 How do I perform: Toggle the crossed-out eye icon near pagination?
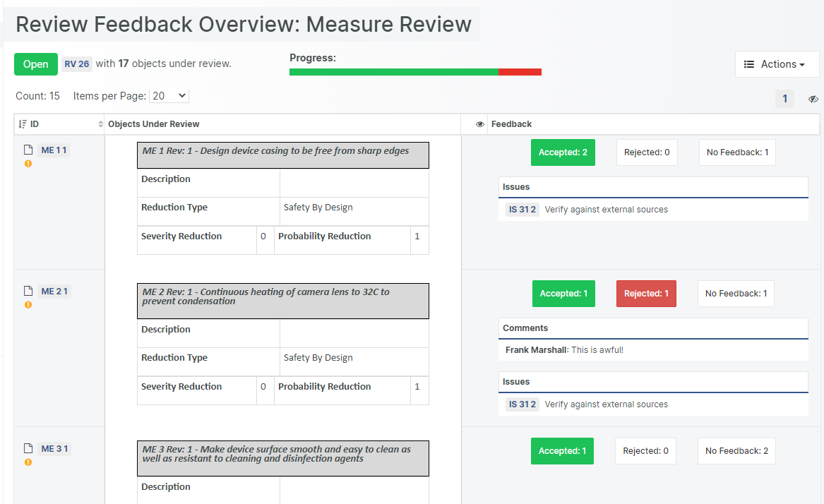click(813, 99)
